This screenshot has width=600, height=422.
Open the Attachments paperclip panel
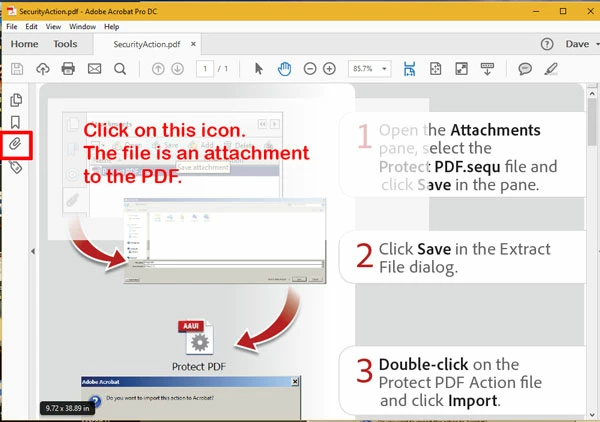tap(15, 144)
